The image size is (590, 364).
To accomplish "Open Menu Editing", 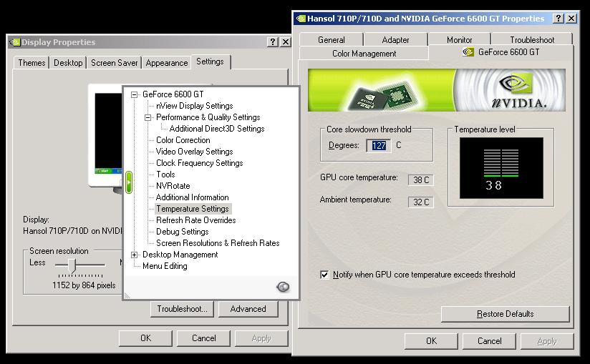I will (165, 266).
